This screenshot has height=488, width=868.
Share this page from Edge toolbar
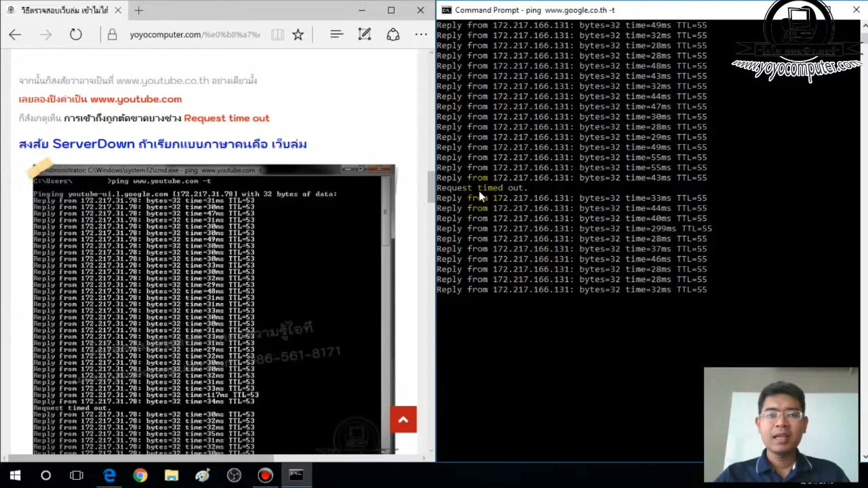pyautogui.click(x=393, y=35)
